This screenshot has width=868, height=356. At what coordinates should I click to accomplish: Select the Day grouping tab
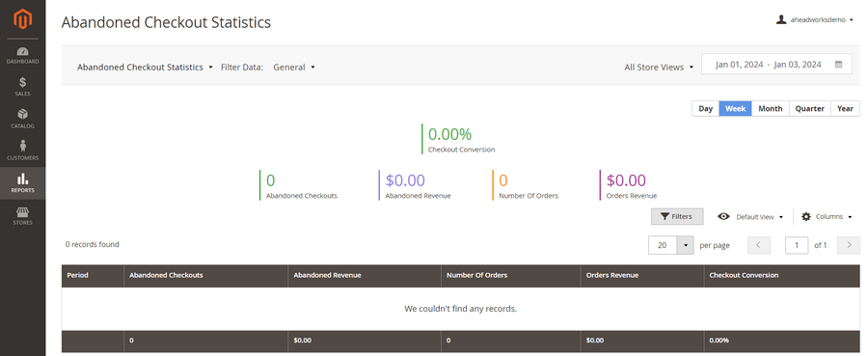(705, 108)
